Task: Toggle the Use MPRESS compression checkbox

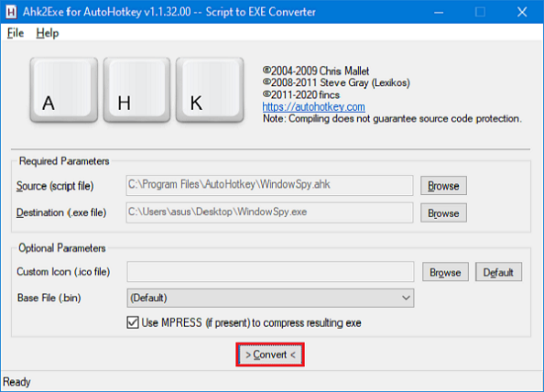Action: (133, 322)
